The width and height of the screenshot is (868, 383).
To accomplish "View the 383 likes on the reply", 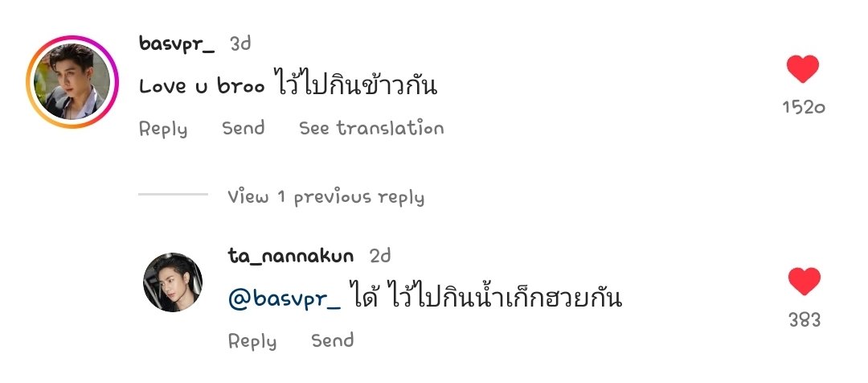I will pyautogui.click(x=805, y=319).
